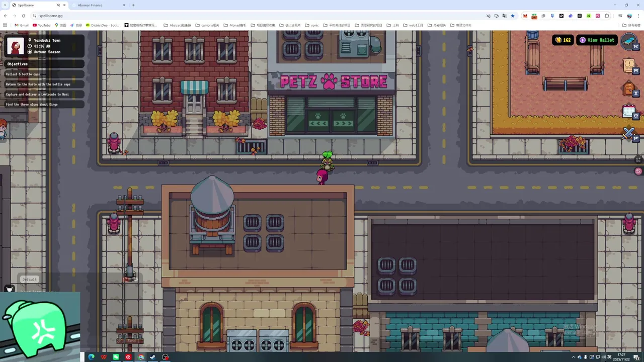Open the extension with OFF badge
Viewport: 644px width, 362px height.
pyautogui.click(x=534, y=16)
